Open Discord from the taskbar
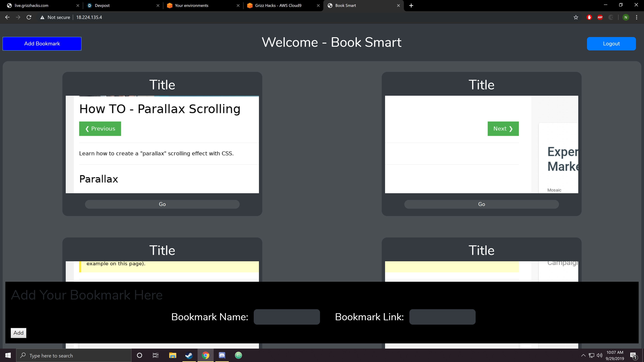This screenshot has height=362, width=644. pos(222,355)
